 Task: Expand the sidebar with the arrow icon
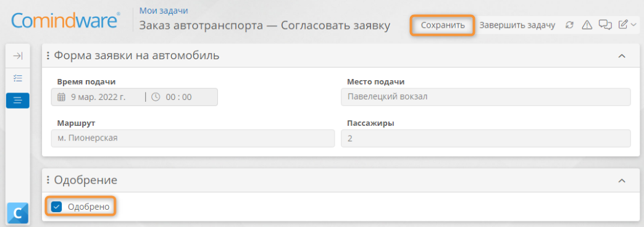tap(18, 56)
